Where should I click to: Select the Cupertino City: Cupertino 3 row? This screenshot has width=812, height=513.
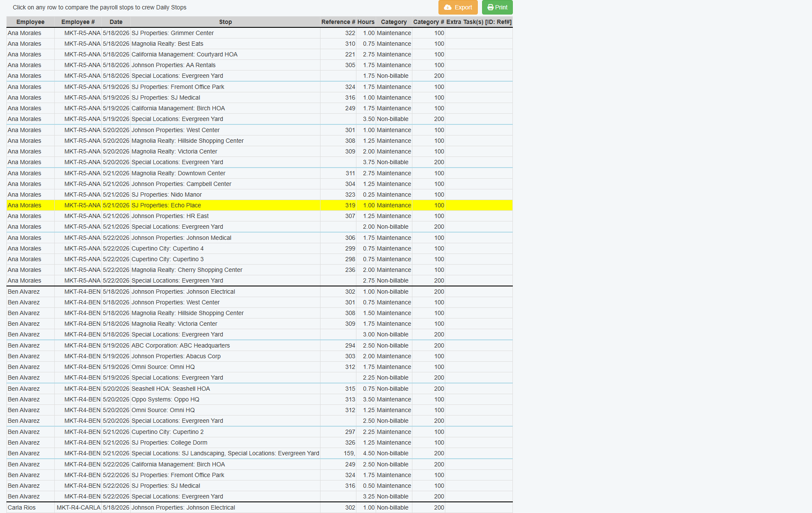pyautogui.click(x=259, y=259)
